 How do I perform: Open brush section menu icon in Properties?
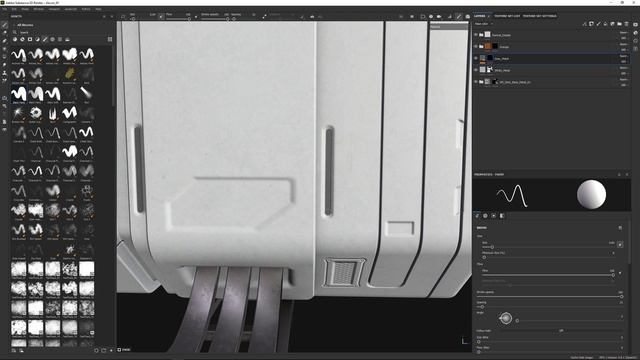pyautogui.click(x=620, y=228)
